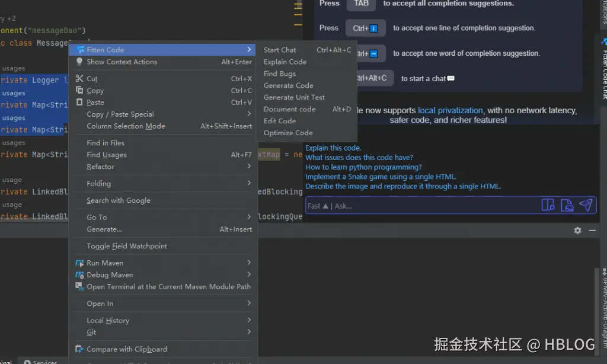Screen dimensions: 607x364
Task: Click the Debug Maven icon
Action: click(79, 274)
